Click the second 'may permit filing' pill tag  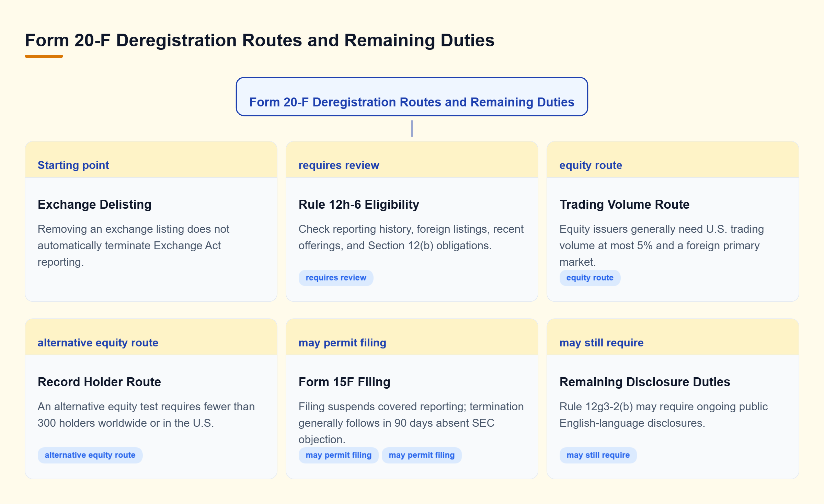tap(422, 455)
